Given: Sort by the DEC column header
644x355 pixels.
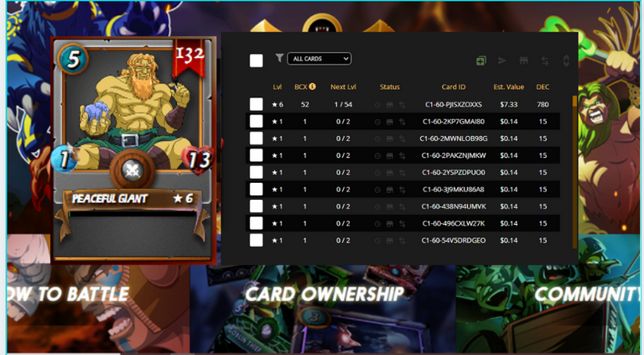Looking at the screenshot, I should (543, 86).
